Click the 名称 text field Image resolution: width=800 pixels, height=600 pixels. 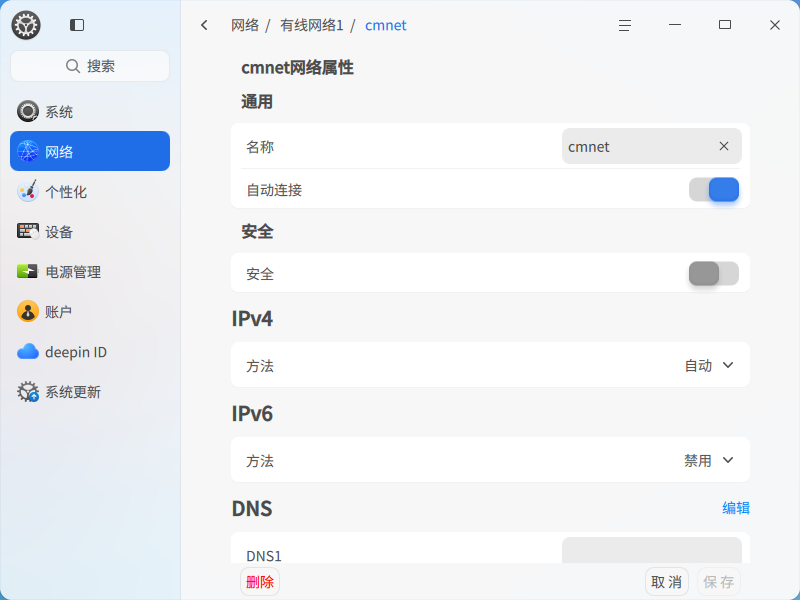pyautogui.click(x=652, y=146)
